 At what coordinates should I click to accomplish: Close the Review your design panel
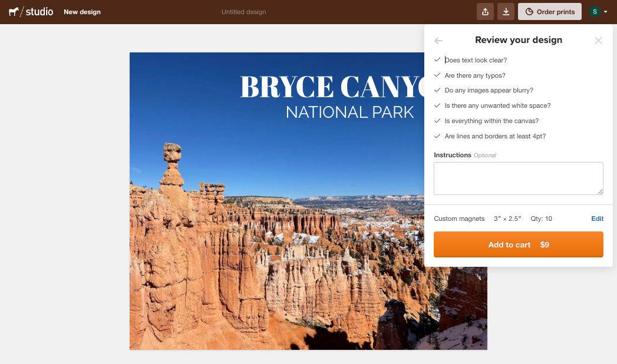click(598, 41)
